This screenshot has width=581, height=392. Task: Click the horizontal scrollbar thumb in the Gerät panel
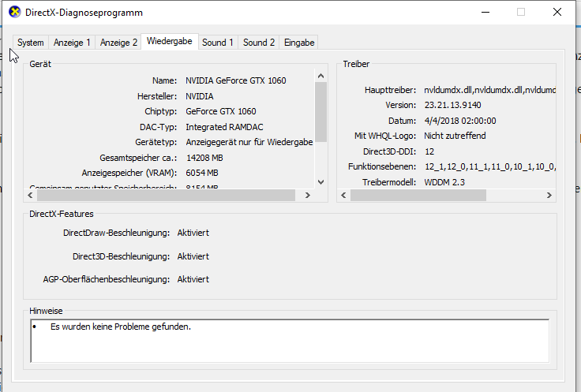coord(166,195)
